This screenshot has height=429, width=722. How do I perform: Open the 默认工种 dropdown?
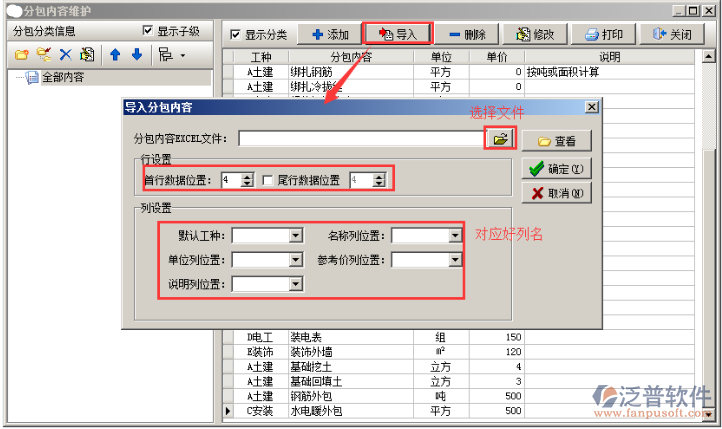click(296, 236)
